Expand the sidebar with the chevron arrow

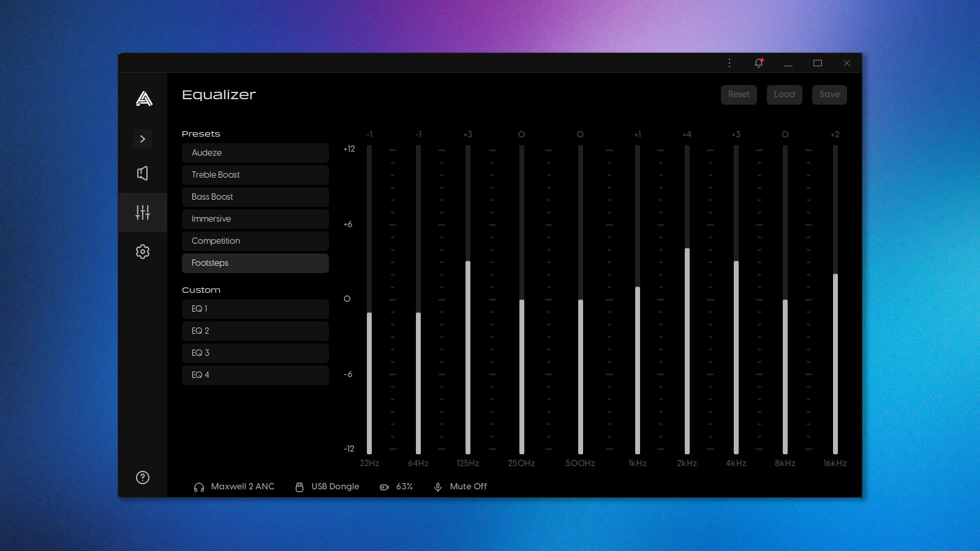(x=143, y=139)
